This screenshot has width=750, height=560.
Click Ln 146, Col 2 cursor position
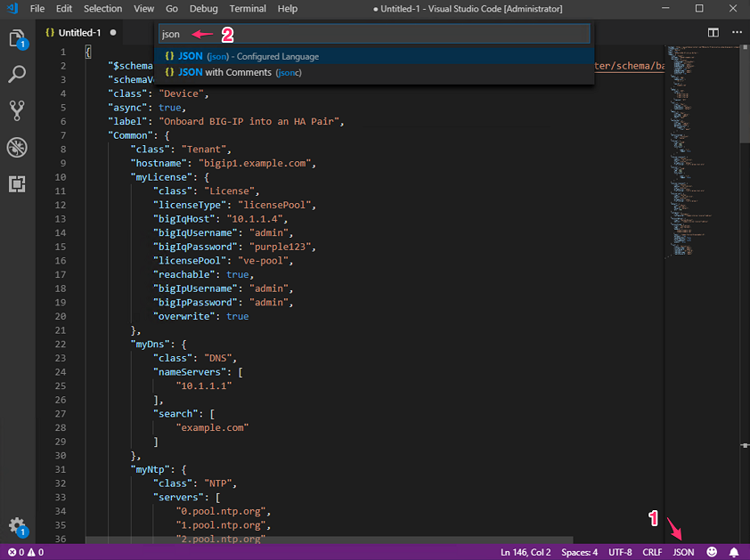[x=526, y=552]
